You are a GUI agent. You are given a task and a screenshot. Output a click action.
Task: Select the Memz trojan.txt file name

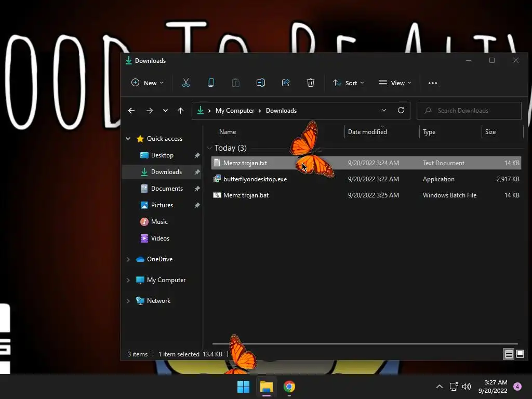pos(245,163)
